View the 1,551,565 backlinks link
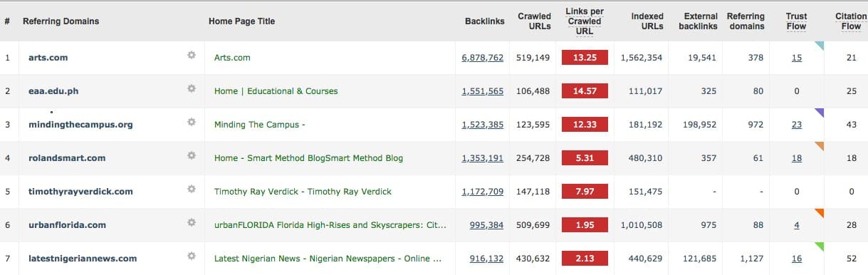The width and height of the screenshot is (868, 275). pyautogui.click(x=482, y=91)
